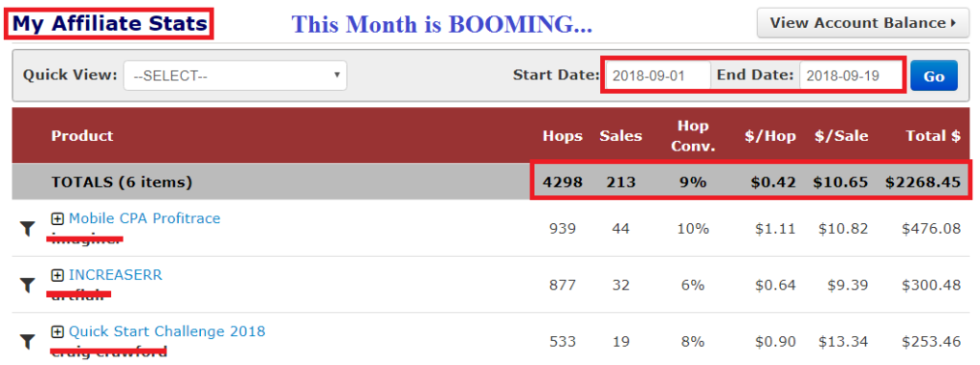This screenshot has width=980, height=365.
Task: Click the Quick View label
Action: tap(70, 75)
